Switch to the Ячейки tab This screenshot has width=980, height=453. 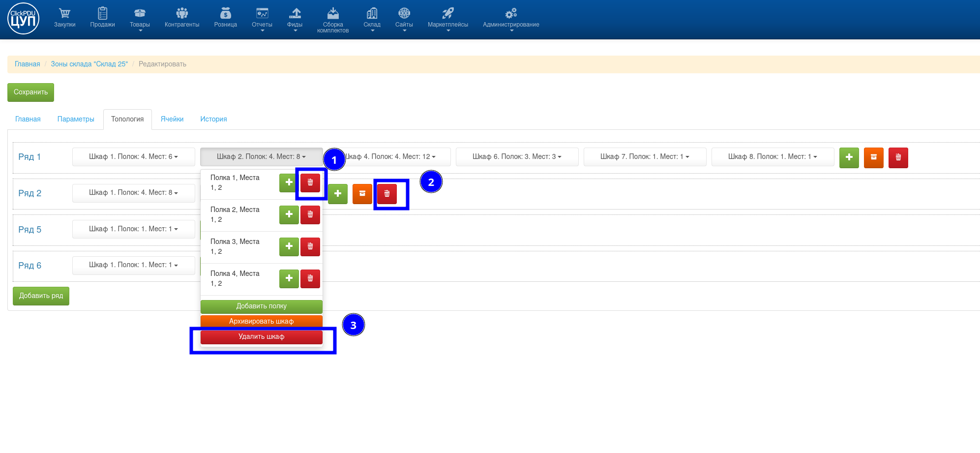point(172,119)
